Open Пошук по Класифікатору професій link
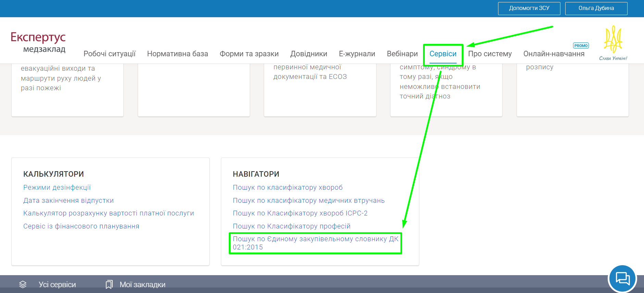This screenshot has height=293, width=644. [x=292, y=226]
